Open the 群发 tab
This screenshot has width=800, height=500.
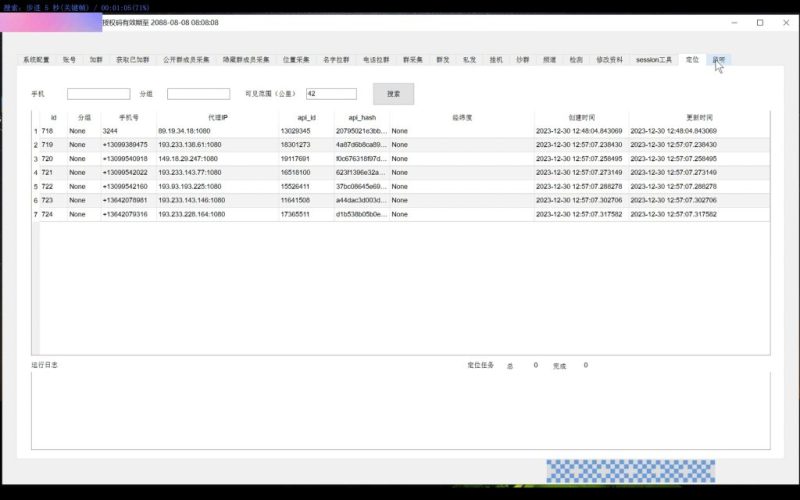(x=443, y=60)
